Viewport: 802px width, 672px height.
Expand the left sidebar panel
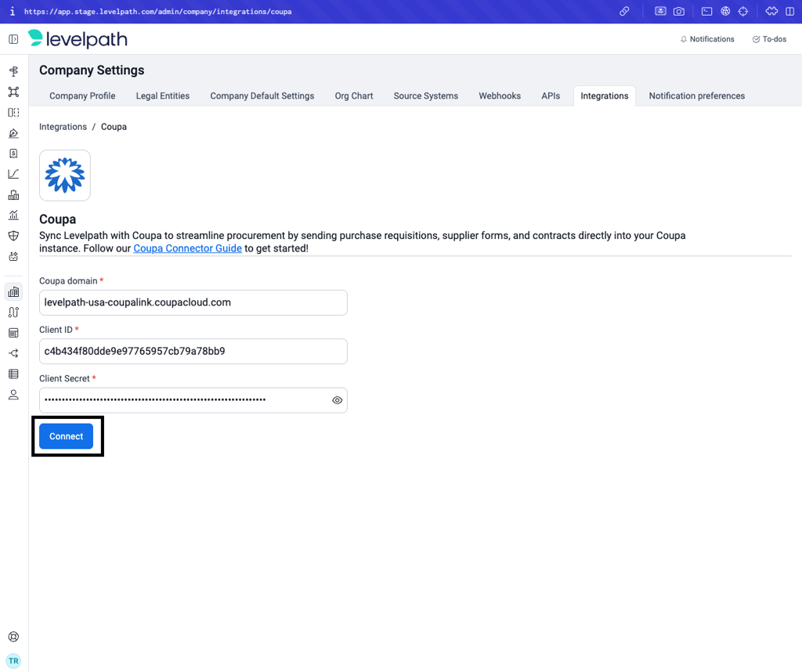[x=13, y=39]
